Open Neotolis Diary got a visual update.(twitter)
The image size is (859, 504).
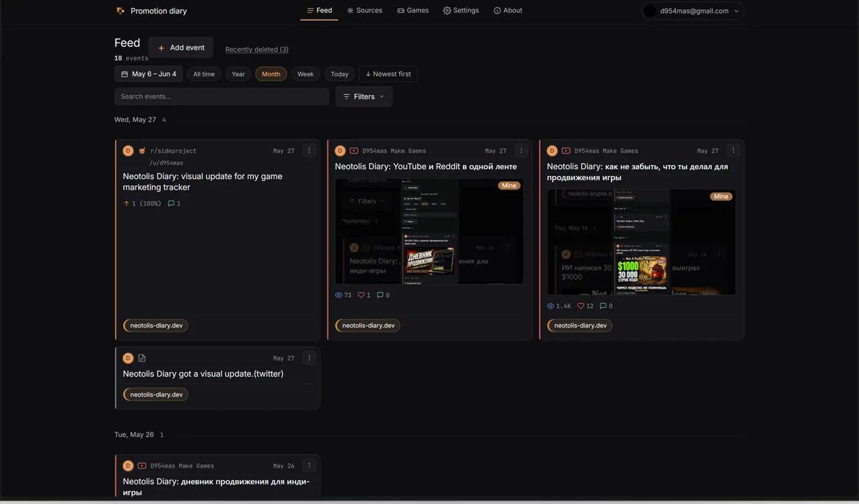click(203, 374)
